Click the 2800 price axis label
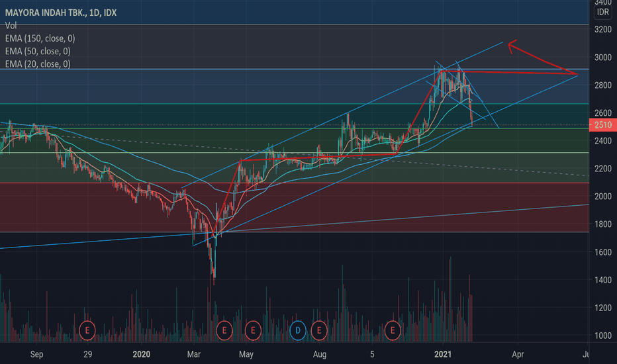 click(603, 85)
